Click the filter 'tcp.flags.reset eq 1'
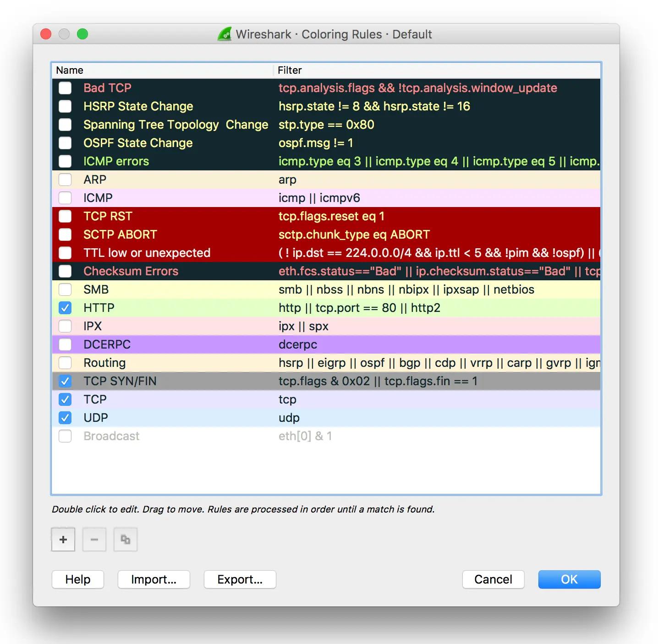Screen dimensions: 658x644 (332, 216)
